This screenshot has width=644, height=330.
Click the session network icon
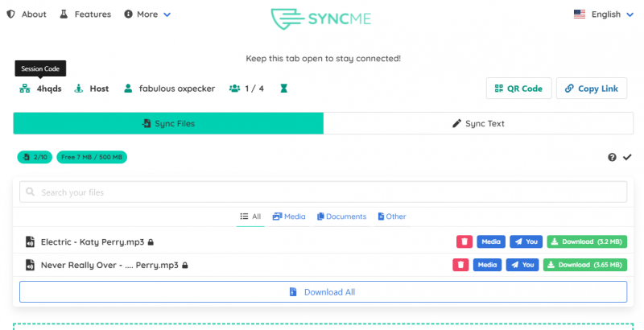(x=25, y=89)
